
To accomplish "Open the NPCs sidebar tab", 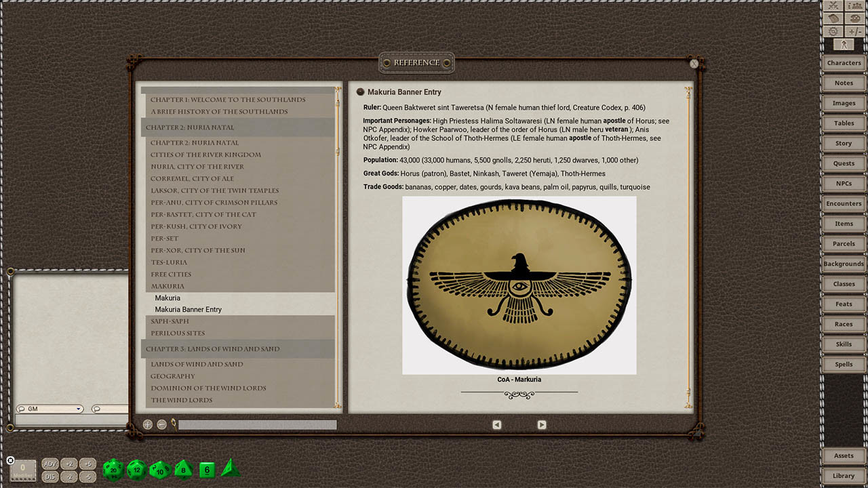I will [x=843, y=183].
